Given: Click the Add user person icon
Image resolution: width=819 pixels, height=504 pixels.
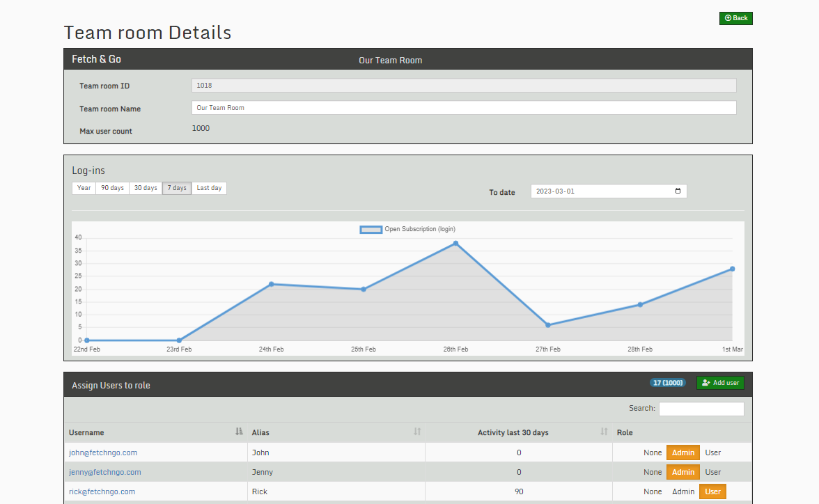Looking at the screenshot, I should [705, 383].
